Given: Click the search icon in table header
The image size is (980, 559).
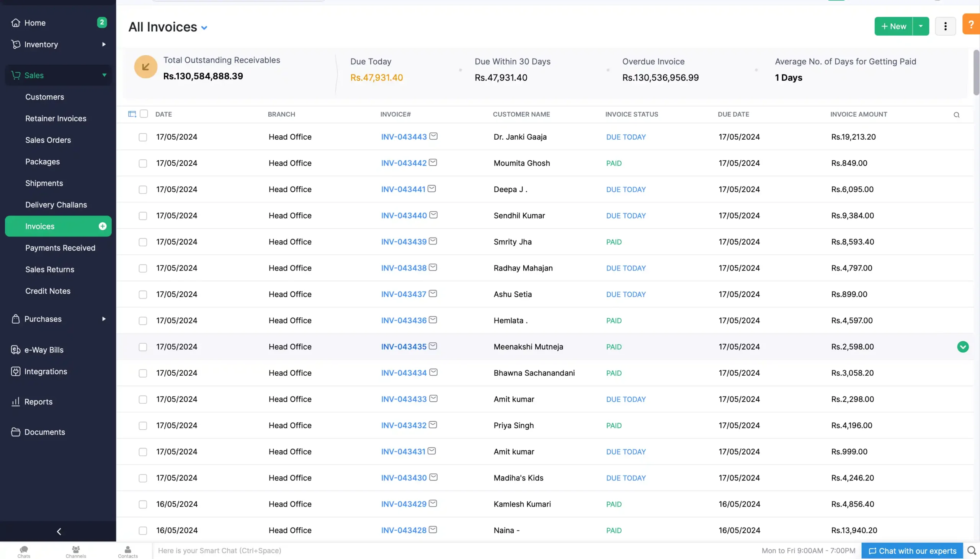Looking at the screenshot, I should (956, 115).
